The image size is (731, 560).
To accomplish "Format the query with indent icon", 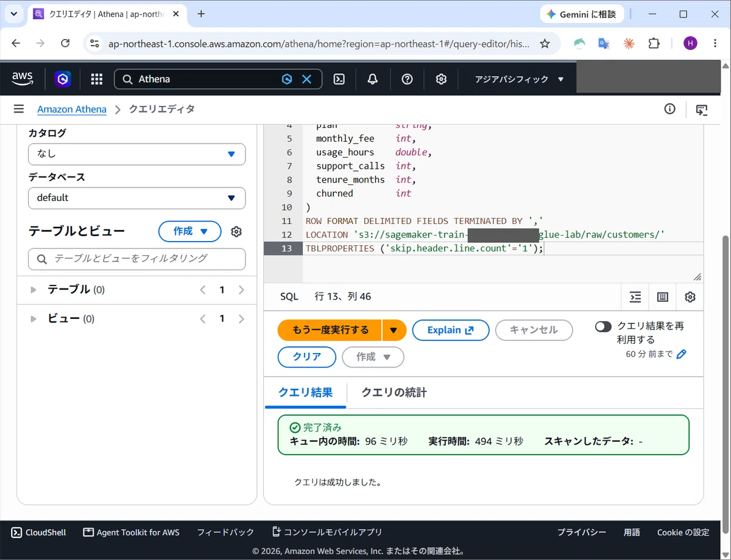I will pos(635,297).
